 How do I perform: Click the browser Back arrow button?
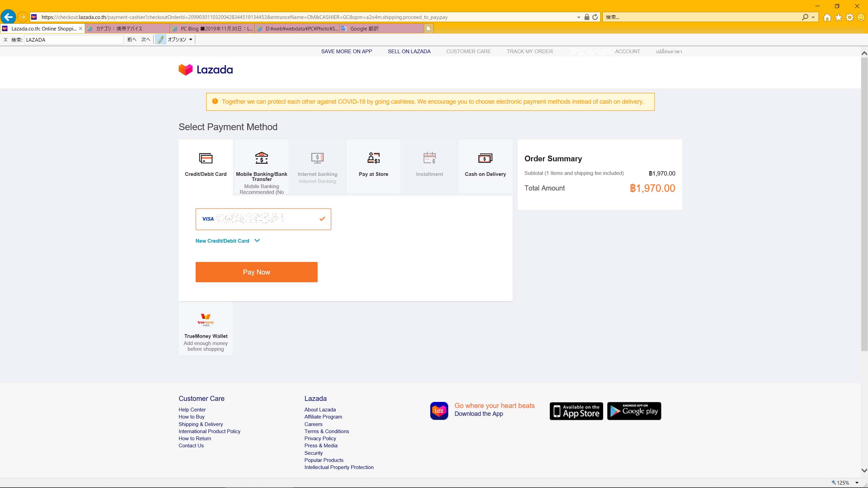point(8,17)
